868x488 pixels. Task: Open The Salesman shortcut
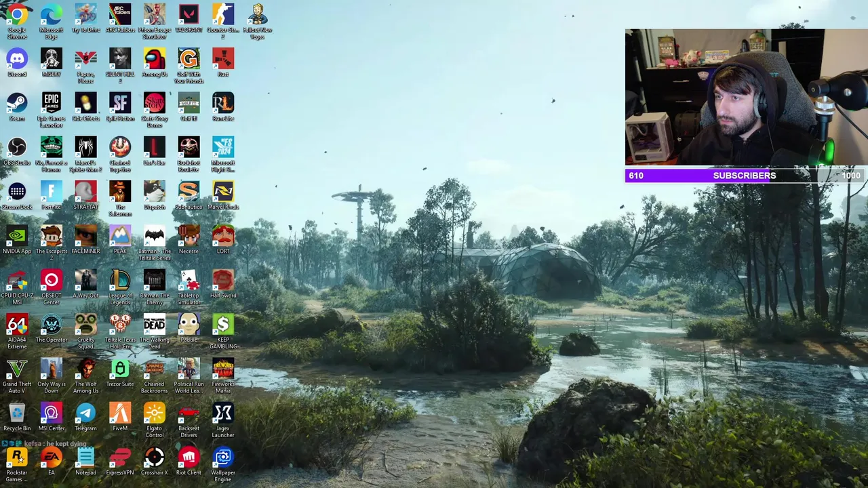pos(120,197)
